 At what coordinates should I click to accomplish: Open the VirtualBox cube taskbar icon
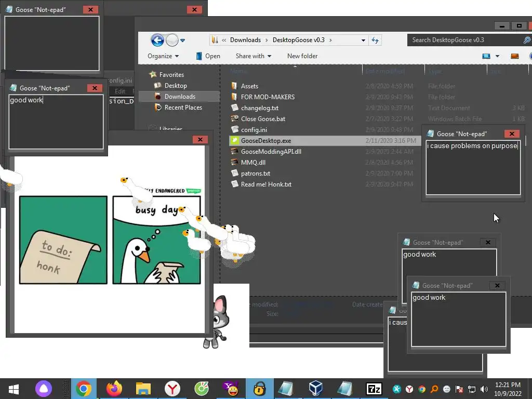(x=316, y=389)
